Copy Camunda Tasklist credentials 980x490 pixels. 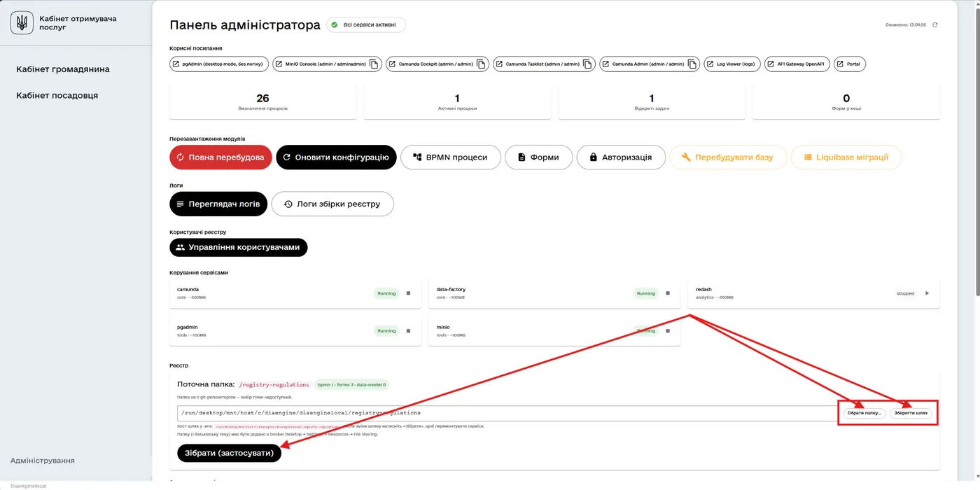(587, 64)
